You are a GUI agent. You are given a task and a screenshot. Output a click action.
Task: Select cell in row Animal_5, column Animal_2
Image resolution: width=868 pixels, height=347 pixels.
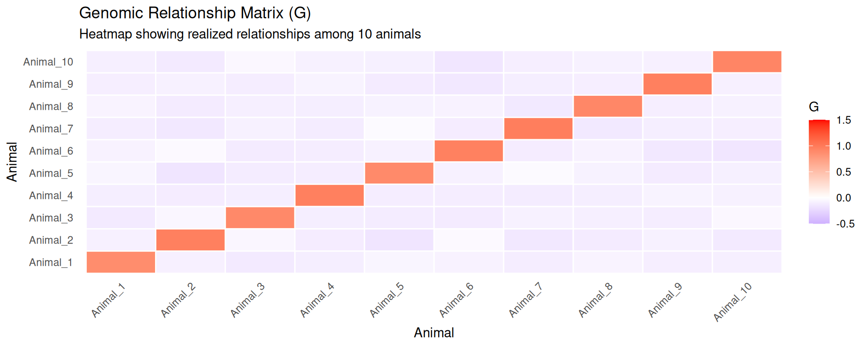click(190, 173)
